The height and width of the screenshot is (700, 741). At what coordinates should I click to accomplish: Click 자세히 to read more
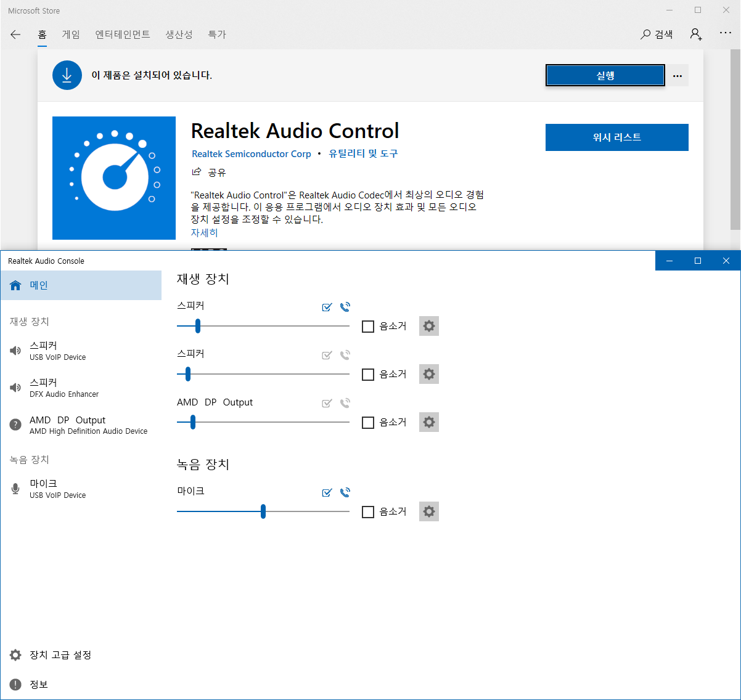coord(204,233)
